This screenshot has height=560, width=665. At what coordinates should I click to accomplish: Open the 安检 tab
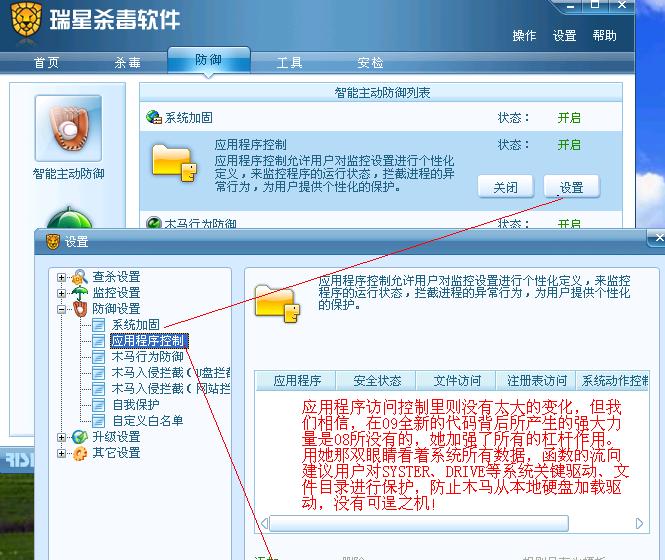tap(370, 63)
